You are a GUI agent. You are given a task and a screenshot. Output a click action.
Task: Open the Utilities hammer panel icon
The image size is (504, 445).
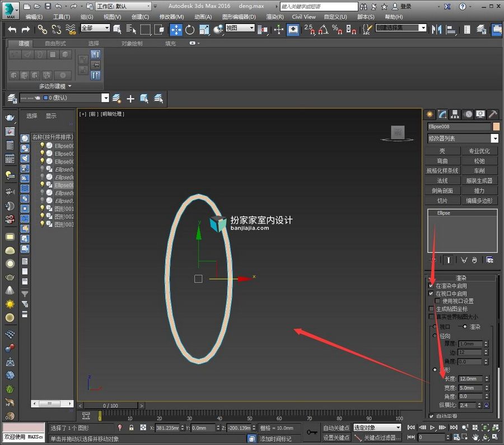(x=492, y=114)
